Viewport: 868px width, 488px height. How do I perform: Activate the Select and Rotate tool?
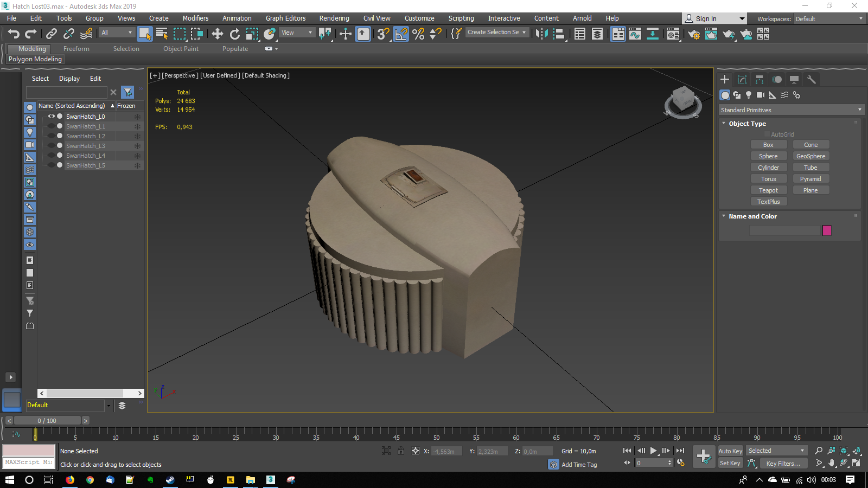(x=234, y=34)
